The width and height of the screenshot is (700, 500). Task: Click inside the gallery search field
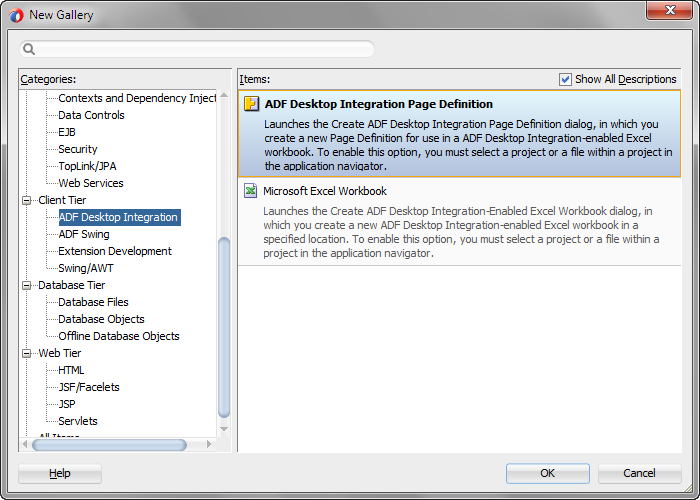[196, 49]
